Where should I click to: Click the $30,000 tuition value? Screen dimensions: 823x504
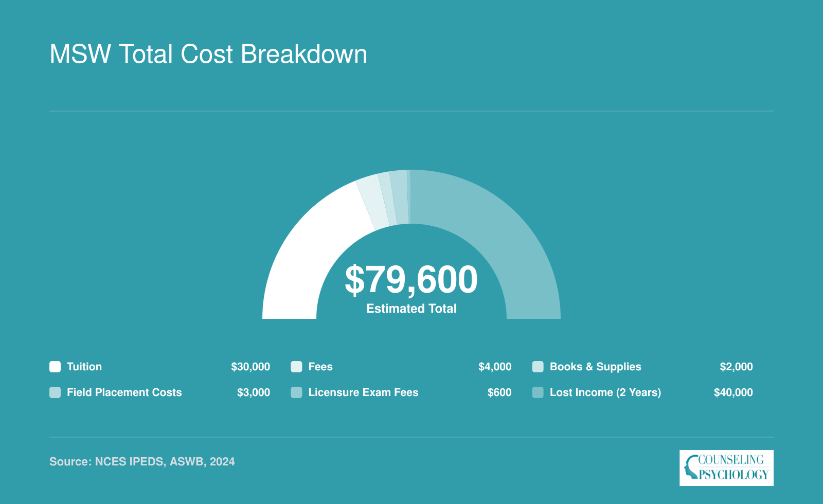pyautogui.click(x=251, y=367)
